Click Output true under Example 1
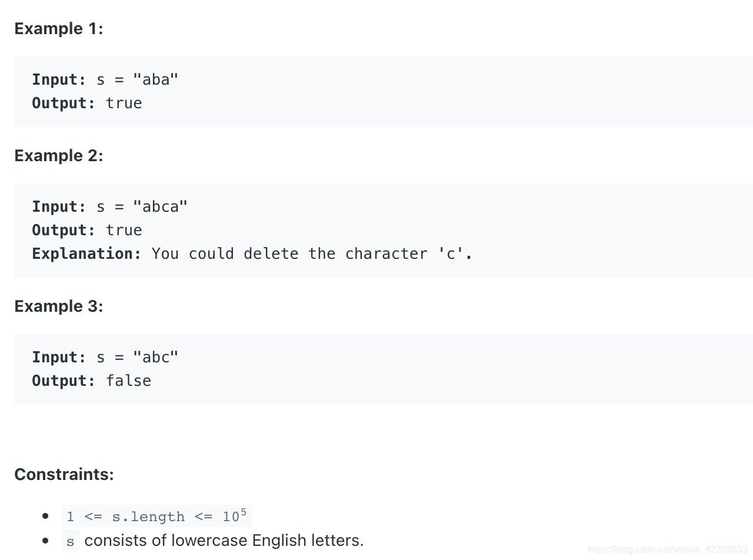This screenshot has height=560, width=753. coord(87,103)
